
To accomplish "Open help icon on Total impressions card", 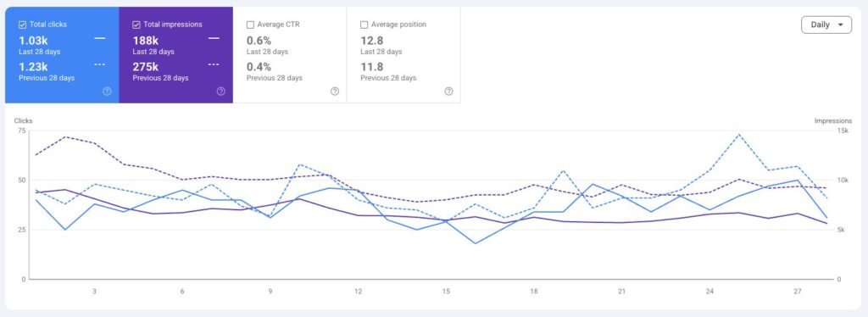I will [221, 92].
